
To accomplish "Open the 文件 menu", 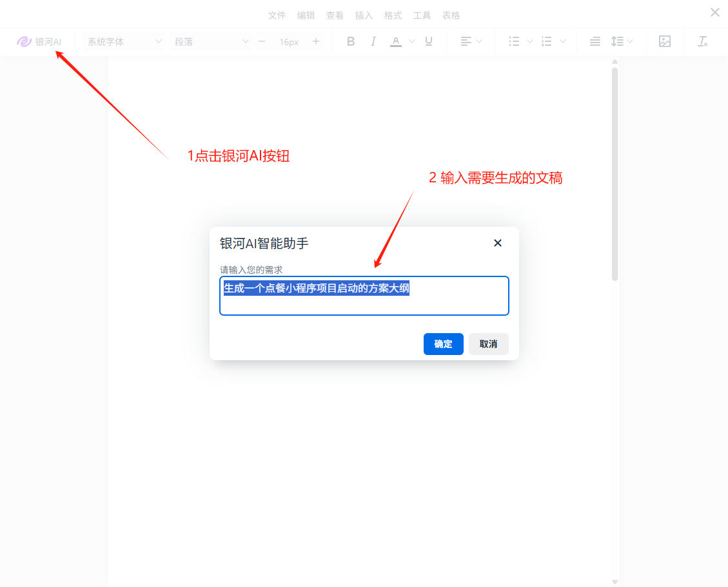I will (277, 15).
